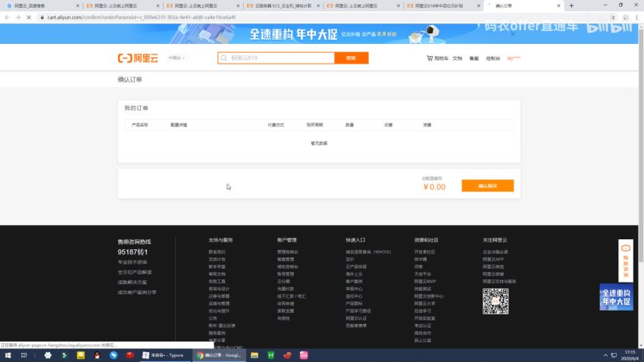
Task: Click the orange 搜索 button
Action: point(351,58)
